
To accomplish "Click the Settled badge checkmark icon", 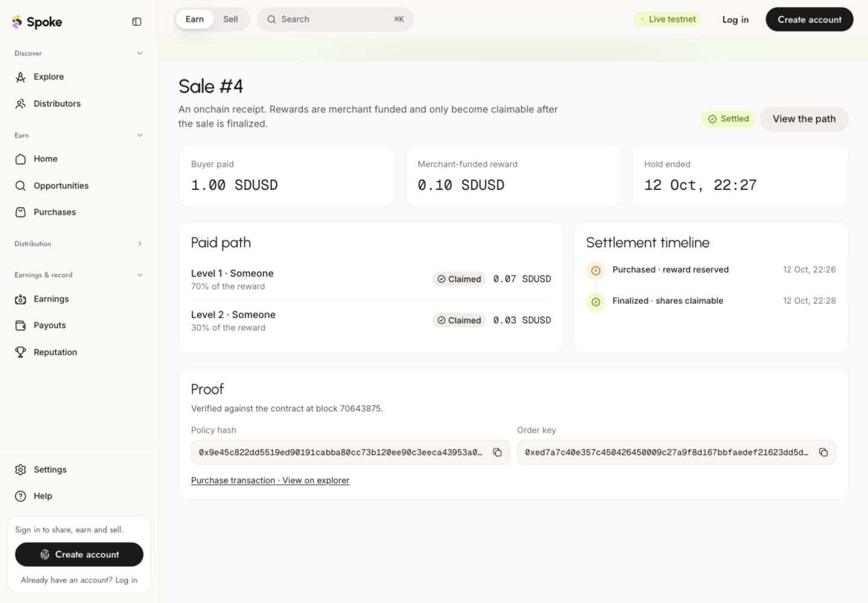I will pos(712,119).
